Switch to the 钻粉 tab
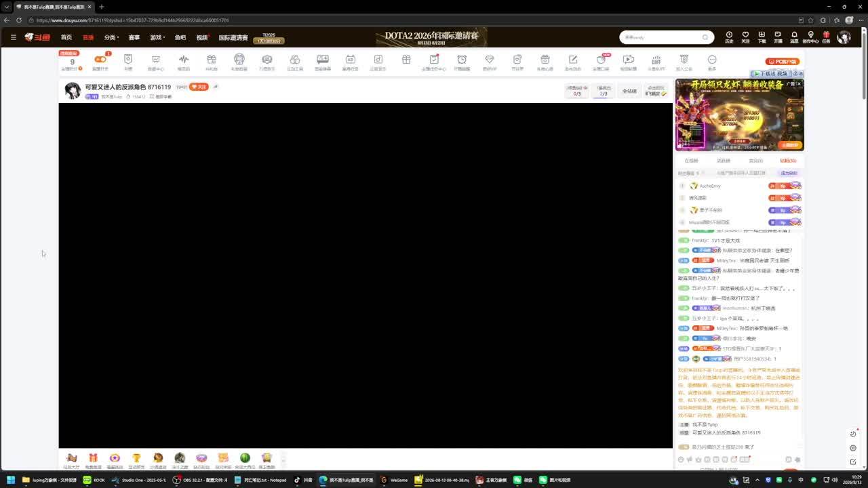The width and height of the screenshot is (868, 488). tap(788, 161)
